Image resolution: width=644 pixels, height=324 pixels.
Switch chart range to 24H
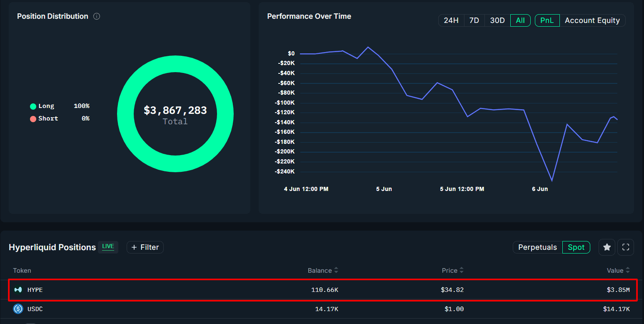[x=451, y=20]
